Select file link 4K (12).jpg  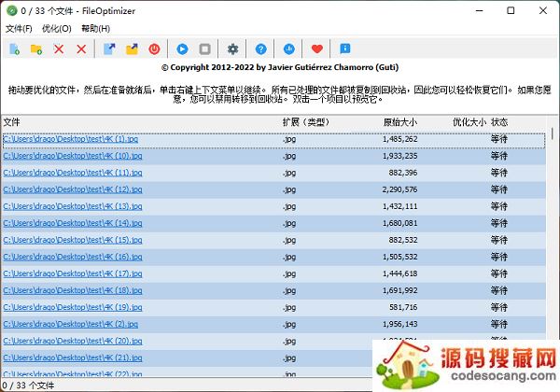(73, 189)
